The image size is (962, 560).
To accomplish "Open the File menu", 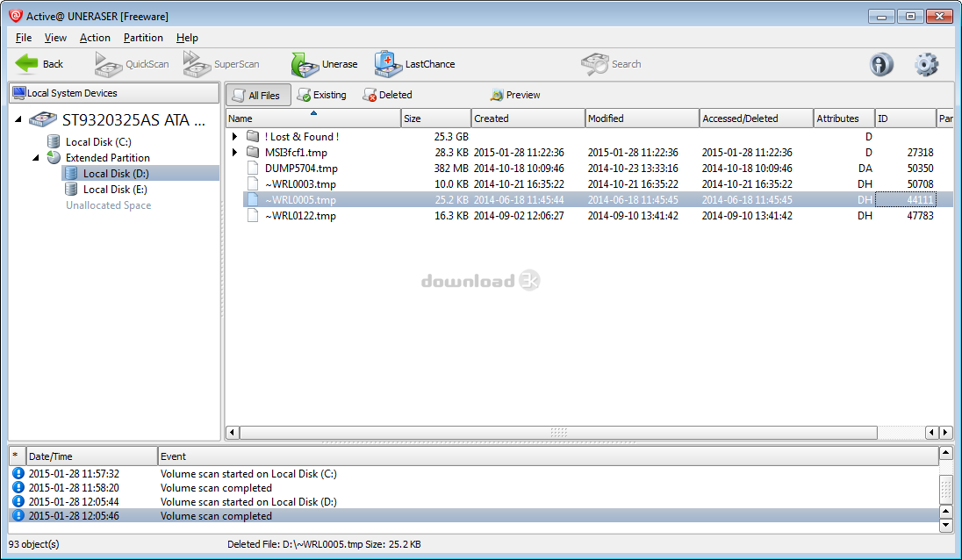I will coord(24,38).
